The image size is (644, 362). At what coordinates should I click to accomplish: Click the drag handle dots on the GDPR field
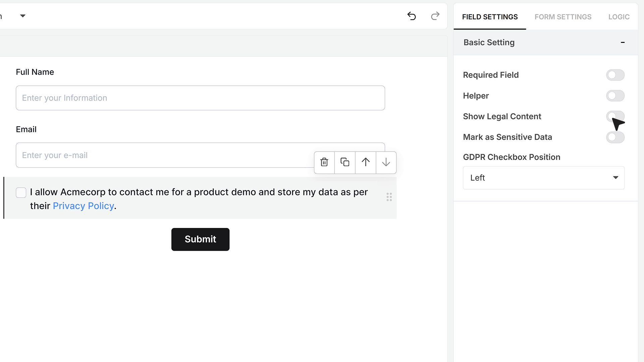(389, 197)
